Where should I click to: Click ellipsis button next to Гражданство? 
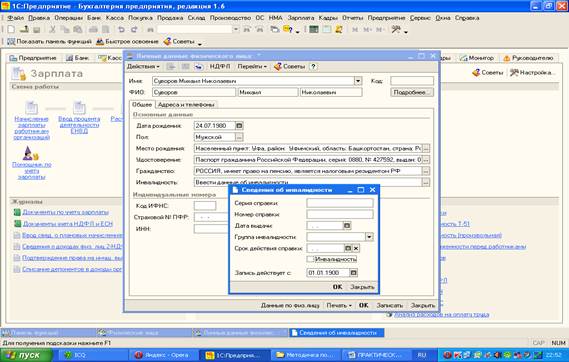tap(426, 171)
